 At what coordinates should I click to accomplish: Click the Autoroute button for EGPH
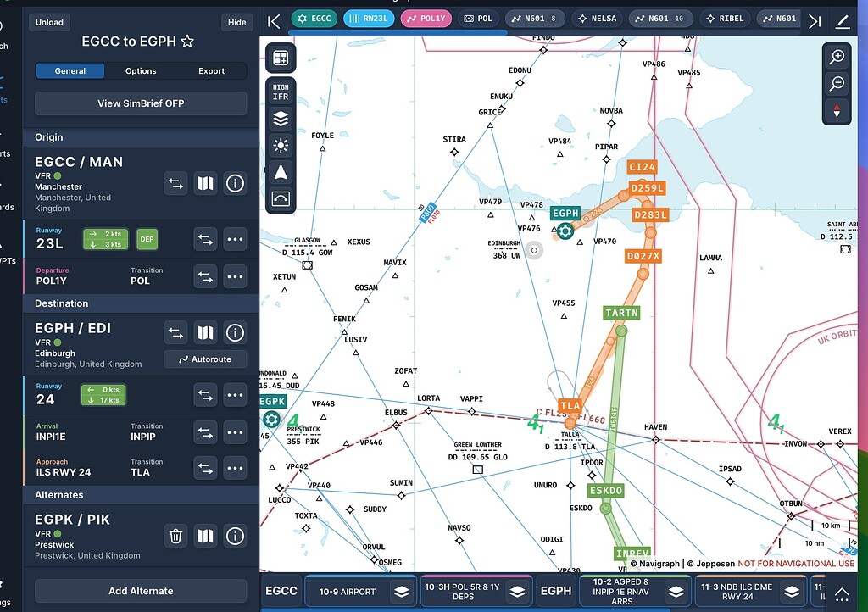(x=205, y=359)
